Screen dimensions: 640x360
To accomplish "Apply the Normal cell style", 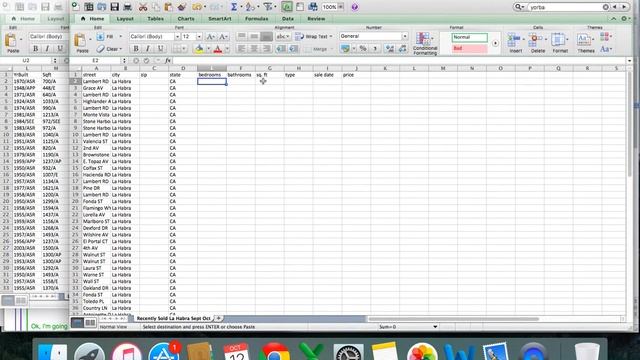I will click(469, 37).
